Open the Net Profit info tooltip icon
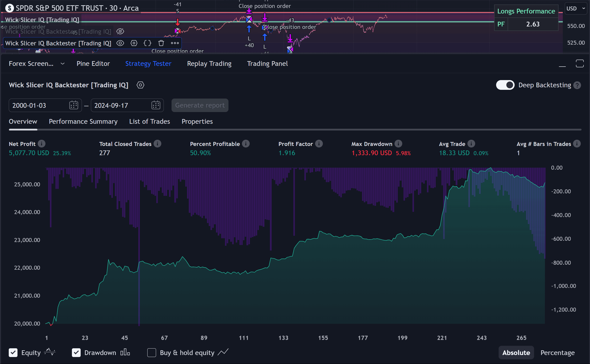 (x=41, y=144)
